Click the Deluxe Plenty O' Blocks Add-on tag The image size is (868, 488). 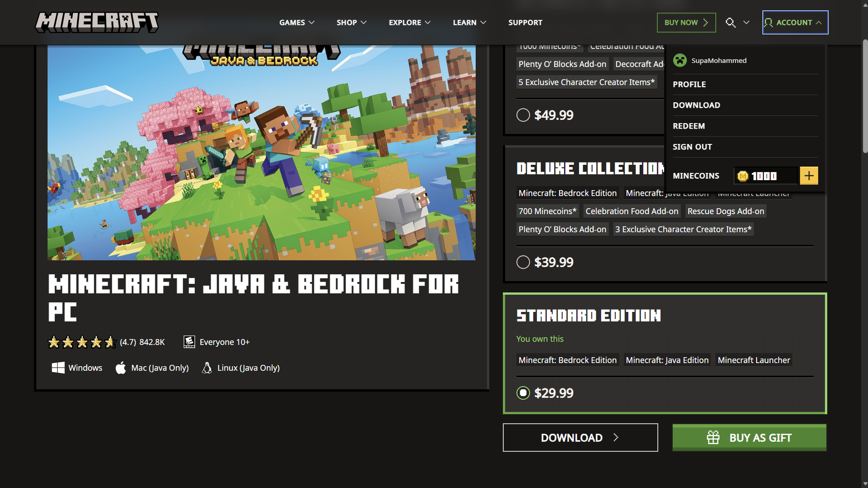tap(562, 229)
